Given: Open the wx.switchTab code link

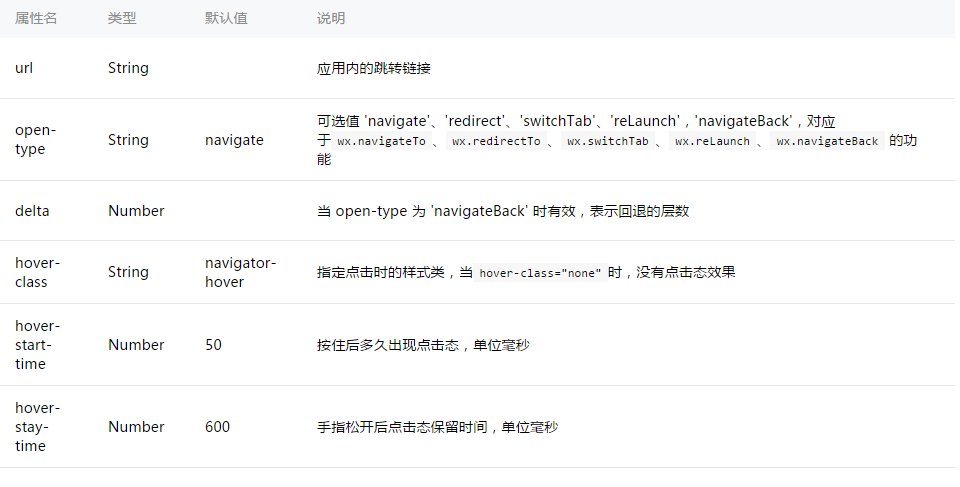Looking at the screenshot, I should click(x=607, y=142).
